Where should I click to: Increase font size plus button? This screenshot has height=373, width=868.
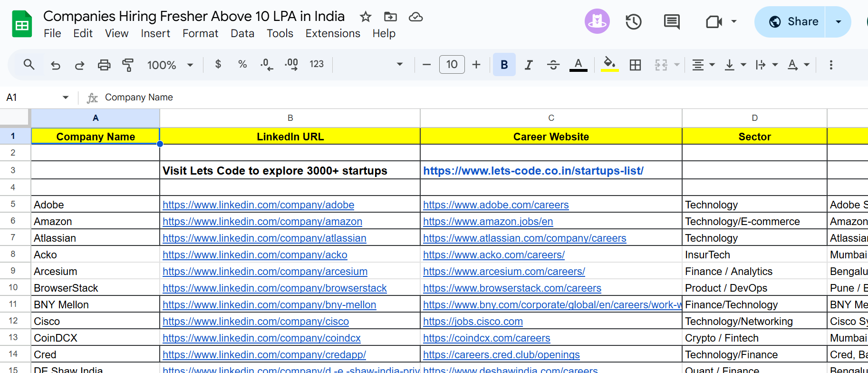point(476,64)
